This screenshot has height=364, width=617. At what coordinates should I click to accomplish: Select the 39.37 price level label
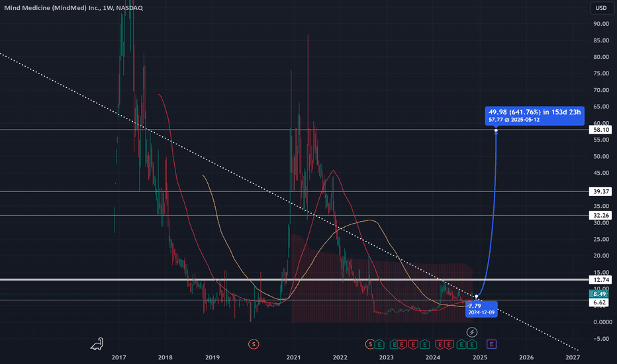click(x=600, y=192)
